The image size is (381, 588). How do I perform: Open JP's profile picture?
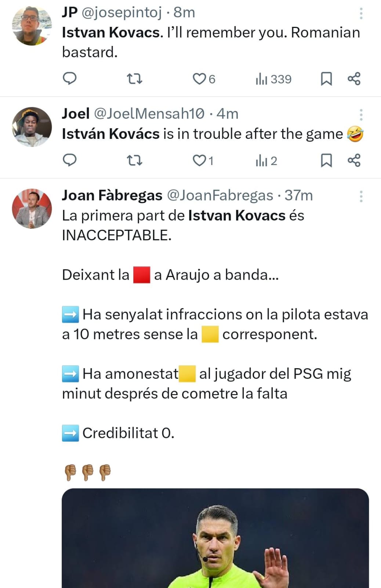coord(32,26)
